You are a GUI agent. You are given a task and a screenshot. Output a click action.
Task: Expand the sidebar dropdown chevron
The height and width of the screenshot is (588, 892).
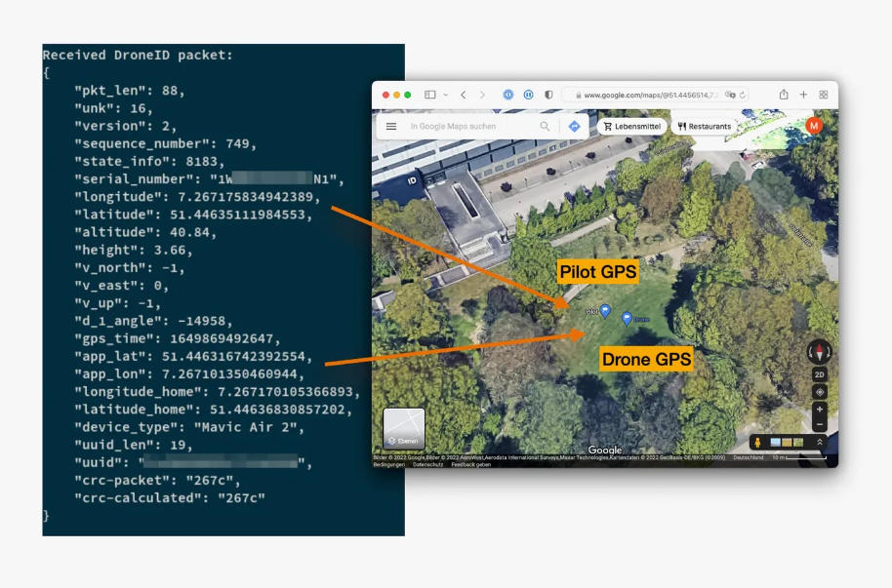(446, 95)
